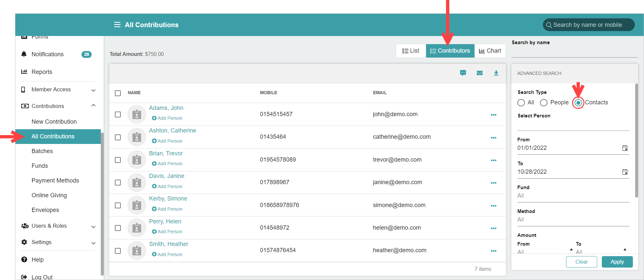This screenshot has width=644, height=280.
Task: Click the Search by name or mobile field
Action: click(588, 25)
